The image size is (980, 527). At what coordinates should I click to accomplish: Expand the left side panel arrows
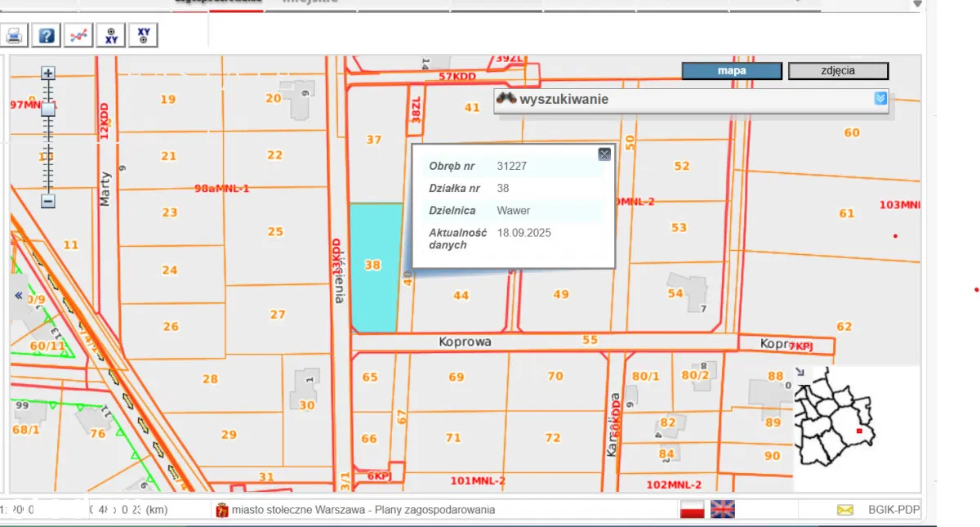(x=18, y=296)
